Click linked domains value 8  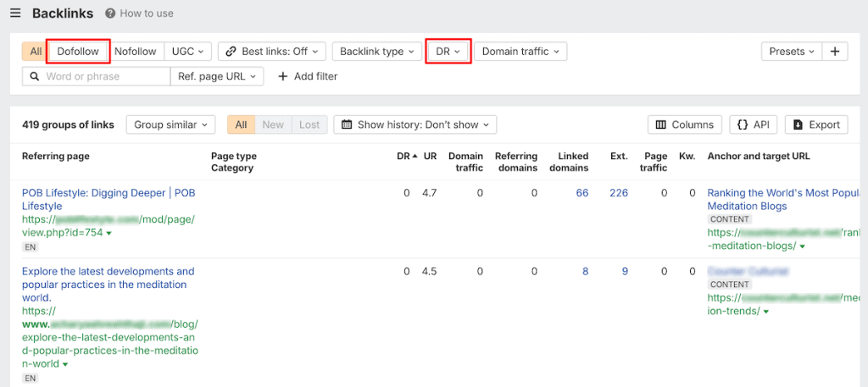(x=585, y=272)
